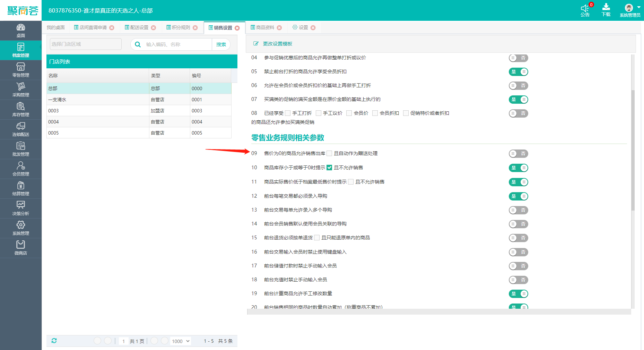Switch to 我的桌面 tab
Screen dimensions: 644x350
coord(56,27)
